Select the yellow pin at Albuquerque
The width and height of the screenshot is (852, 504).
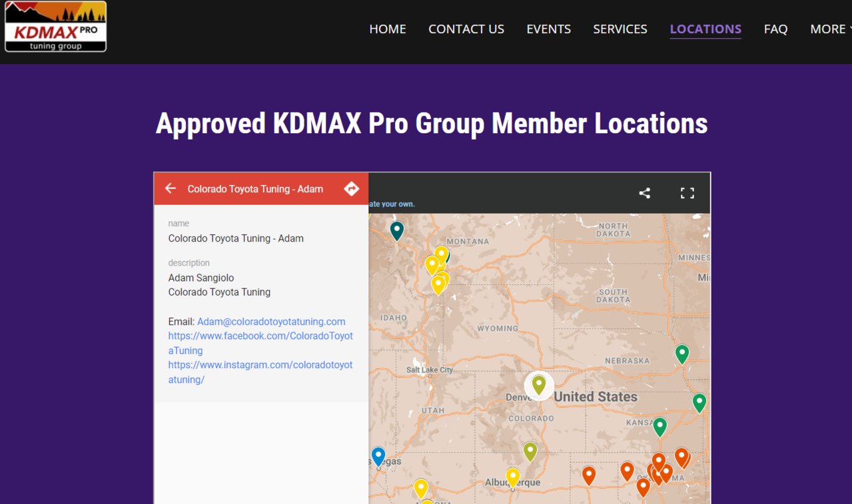(512, 477)
